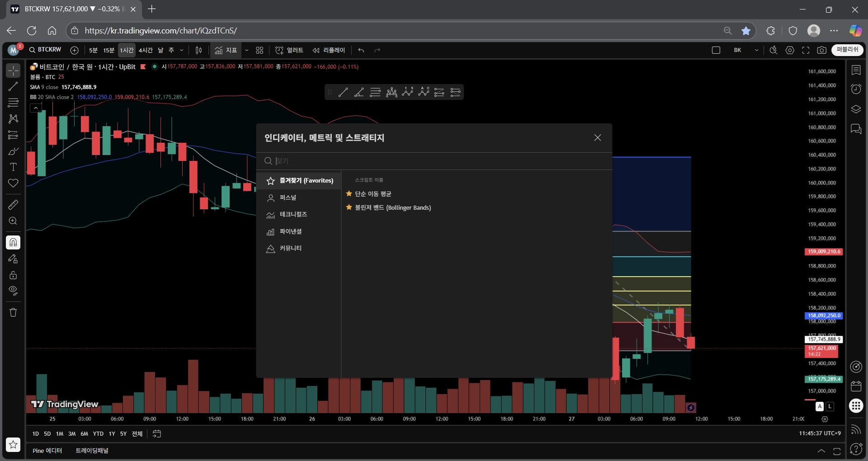Open the Pine 에디터 panel

click(x=47, y=451)
